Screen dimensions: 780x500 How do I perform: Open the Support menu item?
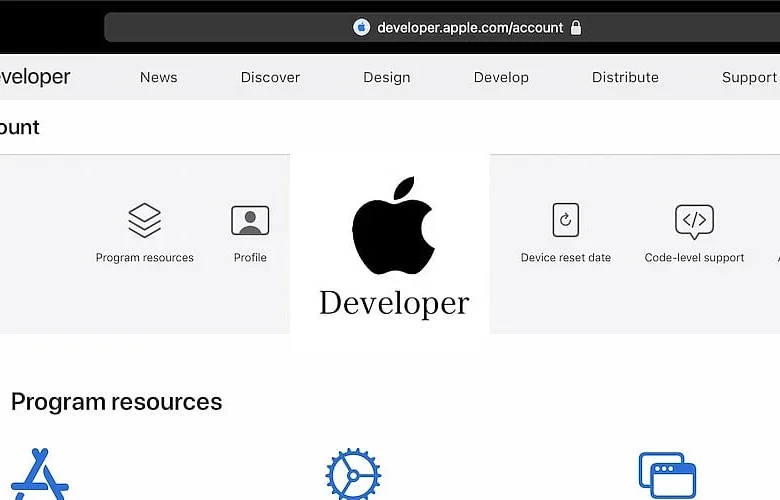click(750, 78)
